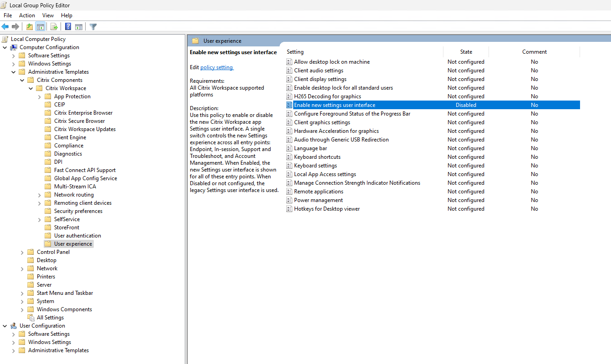This screenshot has width=611, height=364.
Task: Click policy icon beside Power management
Action: tap(289, 200)
